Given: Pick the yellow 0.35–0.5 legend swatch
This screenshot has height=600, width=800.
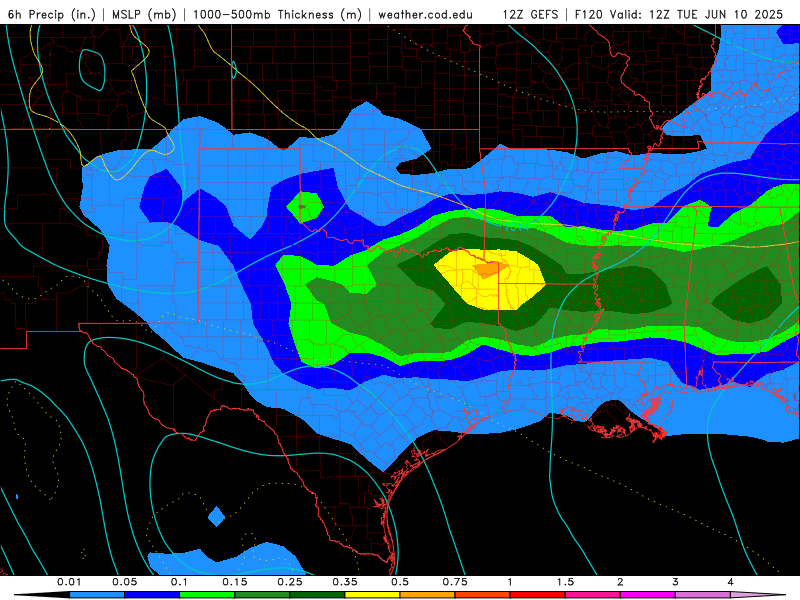Looking at the screenshot, I should click(372, 595).
